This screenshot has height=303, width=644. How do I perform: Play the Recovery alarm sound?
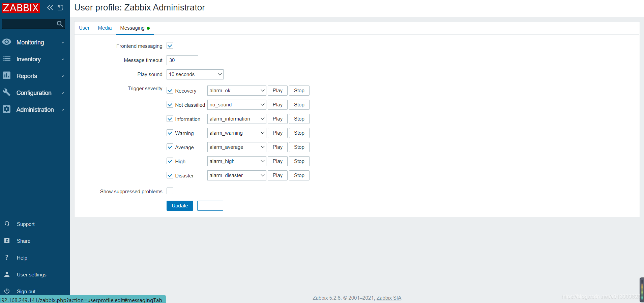pos(277,91)
